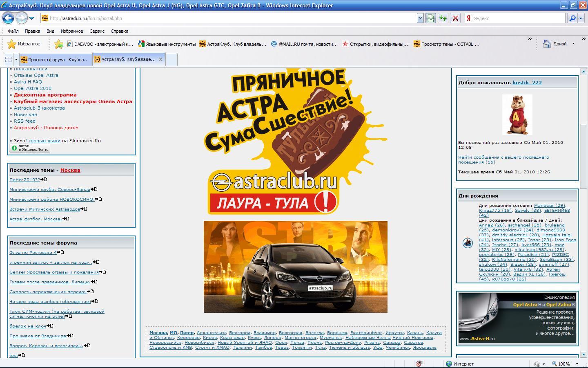Click arrow icon next to Прошивка от Владимира
Viewport: 588px width, 368px height.
coord(70,336)
